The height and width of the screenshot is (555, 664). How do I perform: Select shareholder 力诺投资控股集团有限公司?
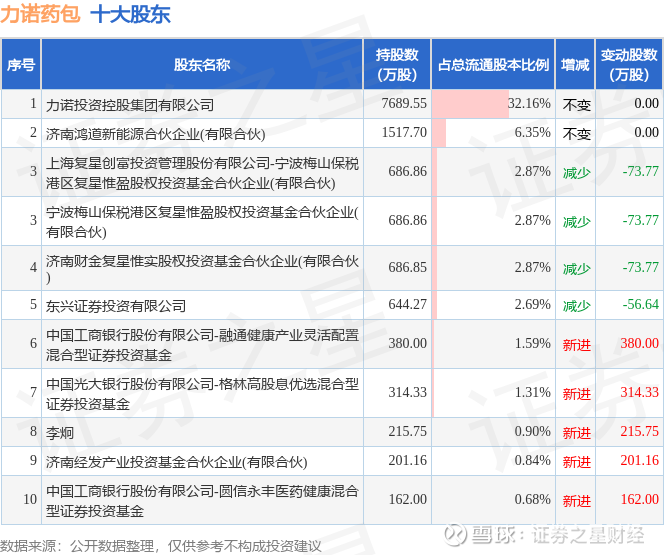pyautogui.click(x=130, y=105)
